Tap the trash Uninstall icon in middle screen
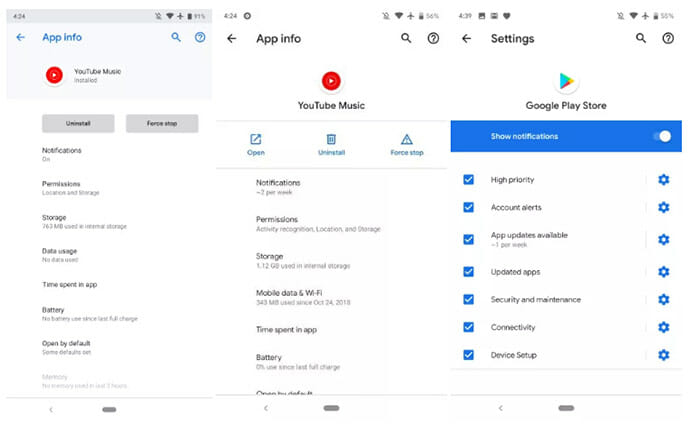This screenshot has width=700, height=438. (x=331, y=139)
